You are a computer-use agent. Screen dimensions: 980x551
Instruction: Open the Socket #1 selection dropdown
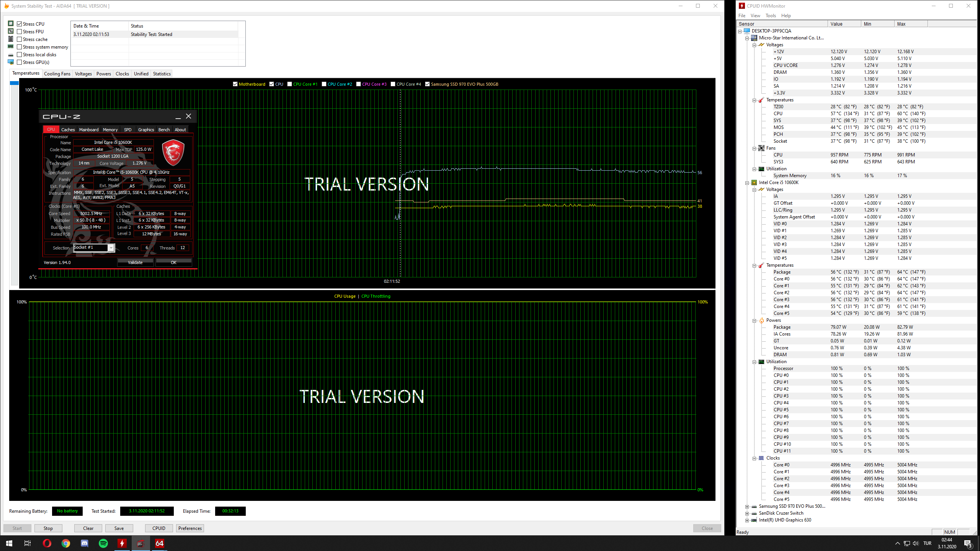click(111, 248)
